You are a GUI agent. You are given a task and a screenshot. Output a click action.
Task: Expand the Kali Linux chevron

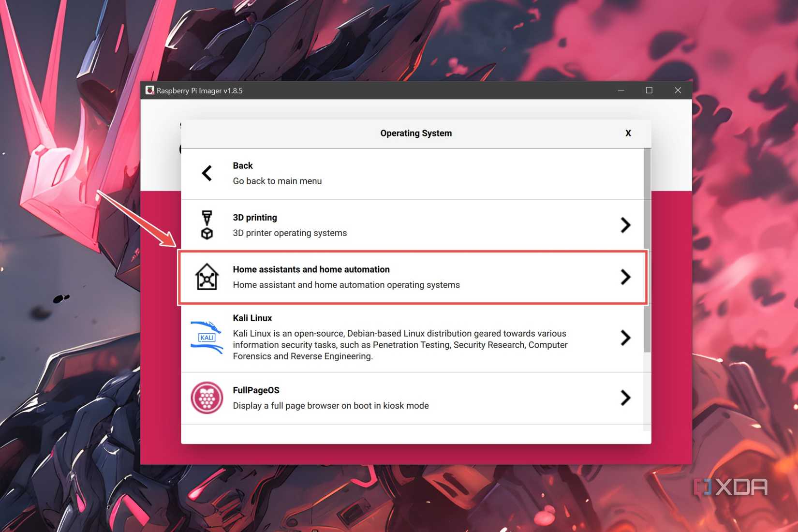tap(625, 337)
